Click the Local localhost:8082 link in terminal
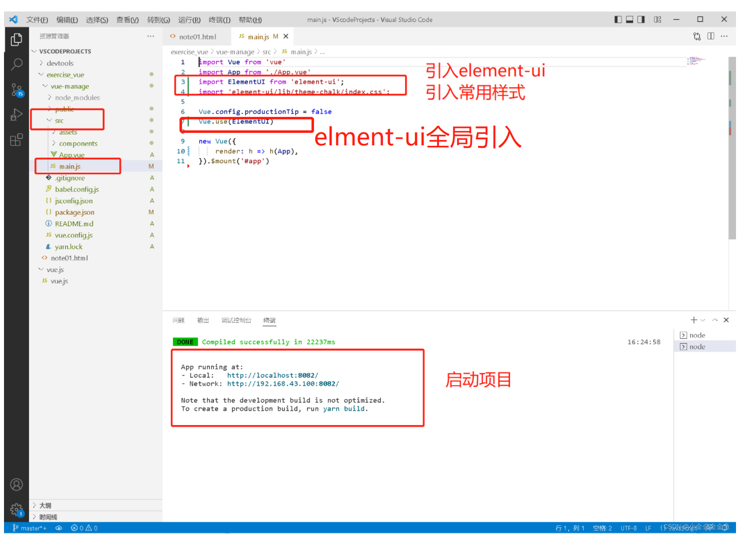The height and width of the screenshot is (534, 756). tap(272, 375)
